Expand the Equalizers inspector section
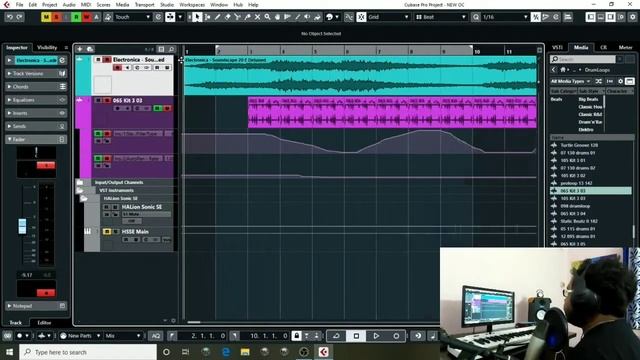This screenshot has height=360, width=640. tap(36, 100)
